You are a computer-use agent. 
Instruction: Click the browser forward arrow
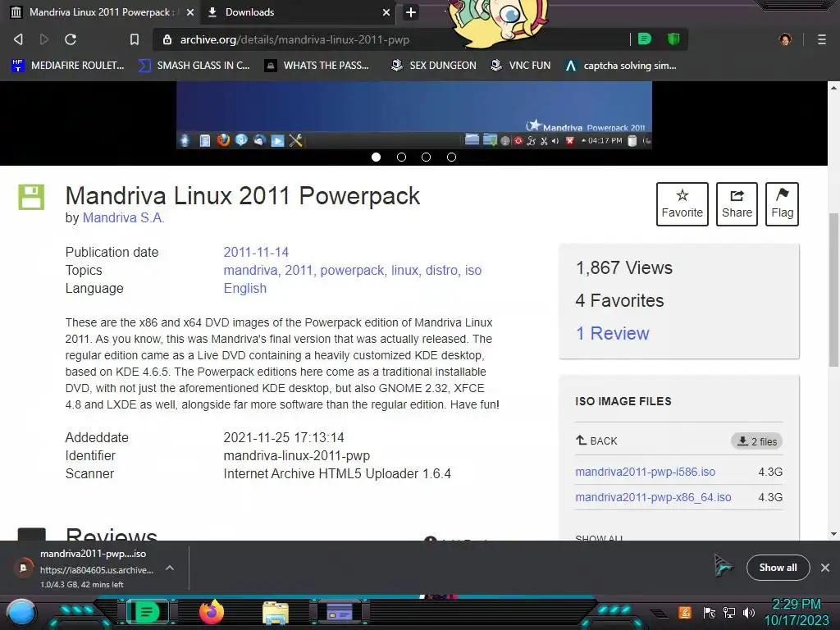click(44, 39)
